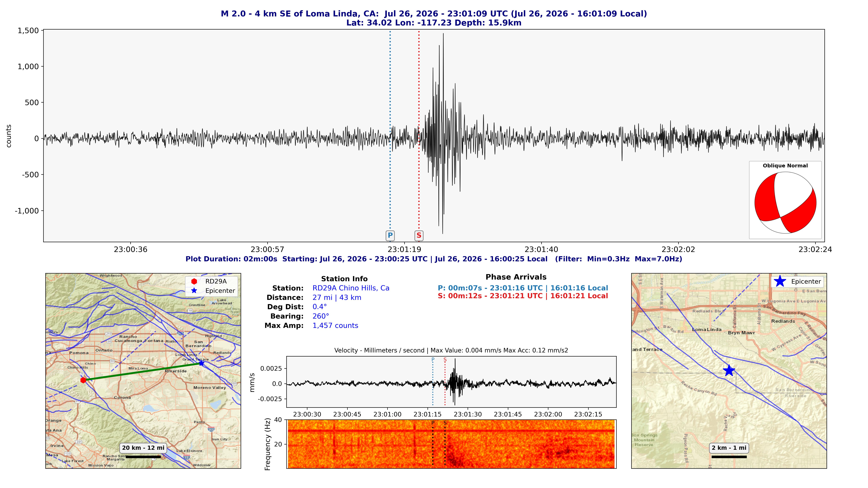Click the 'Corona' label on the regional map
The height and width of the screenshot is (488, 868).
[122, 397]
